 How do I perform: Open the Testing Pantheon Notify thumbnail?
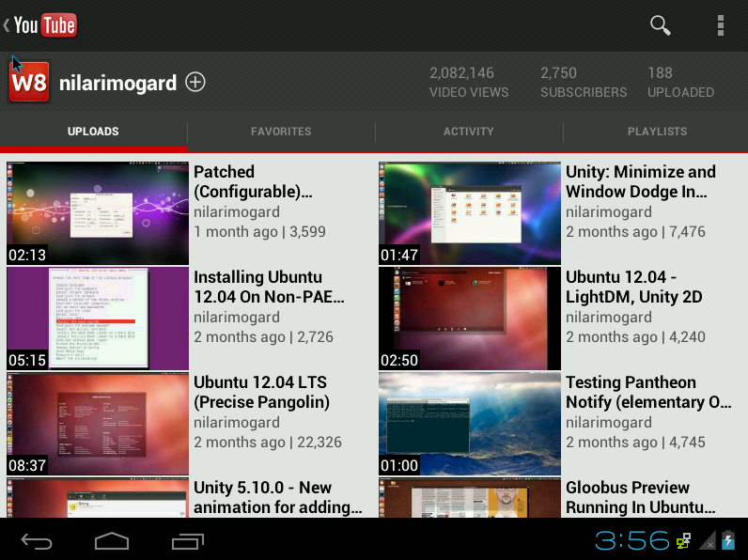coord(470,424)
